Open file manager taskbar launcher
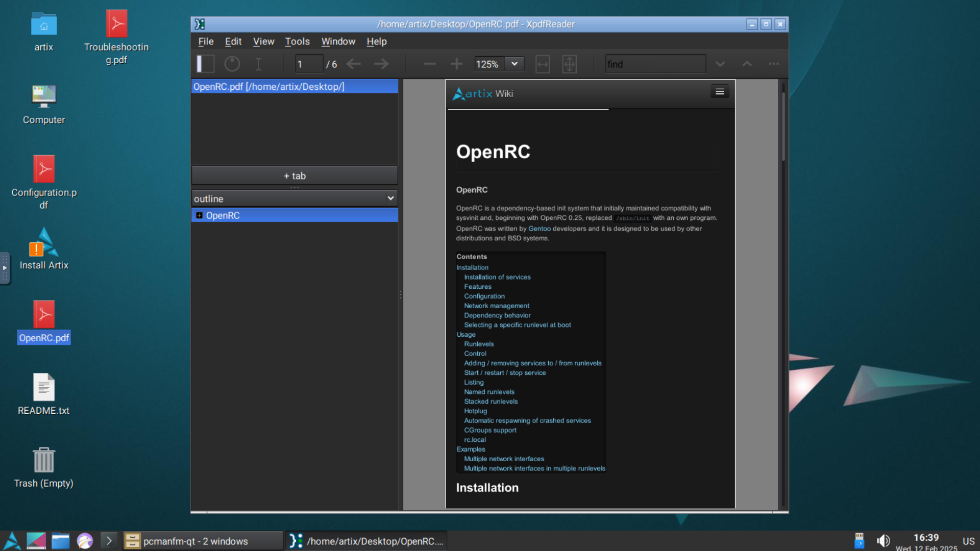The image size is (980, 551). point(60,541)
